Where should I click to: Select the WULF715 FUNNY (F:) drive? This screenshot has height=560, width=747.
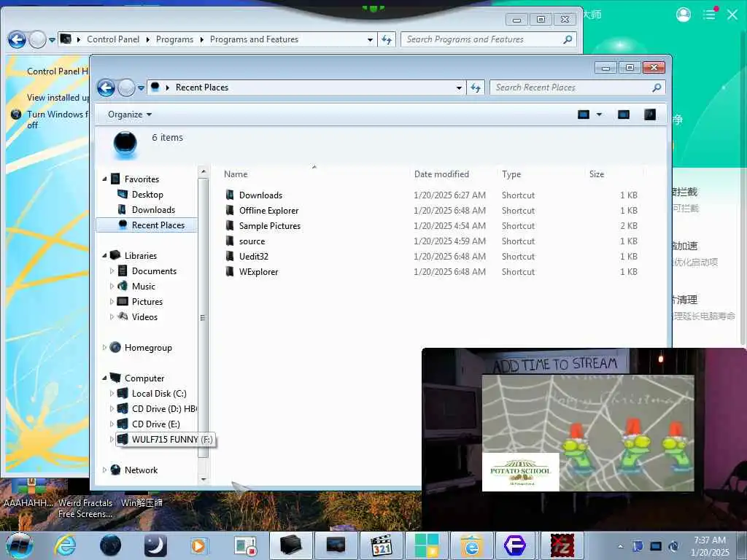(x=165, y=439)
